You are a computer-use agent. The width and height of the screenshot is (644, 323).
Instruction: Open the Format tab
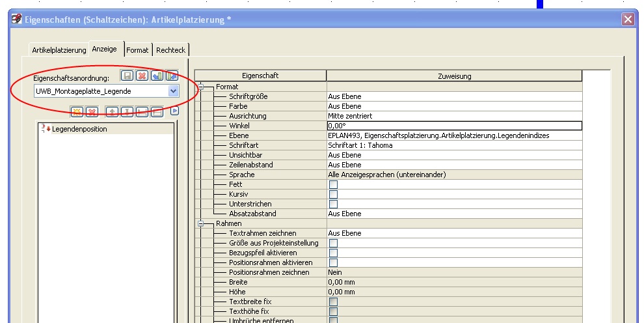pyautogui.click(x=137, y=50)
